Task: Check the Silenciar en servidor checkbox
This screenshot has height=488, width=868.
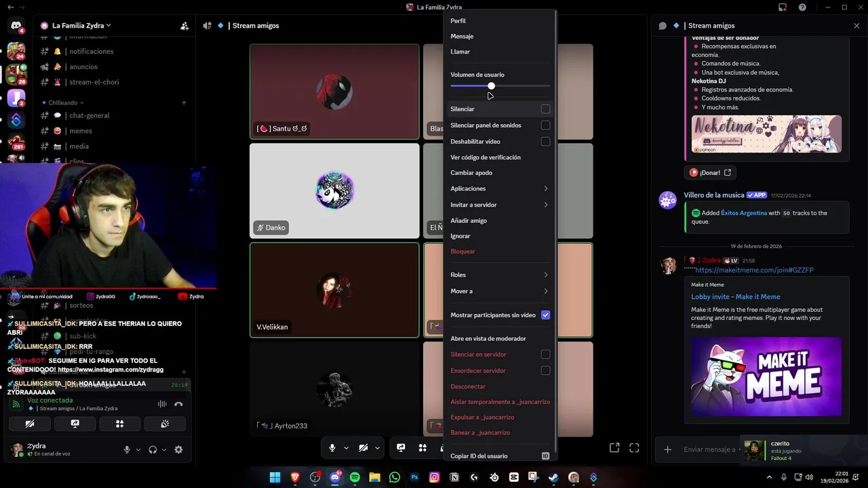Action: 545,354
